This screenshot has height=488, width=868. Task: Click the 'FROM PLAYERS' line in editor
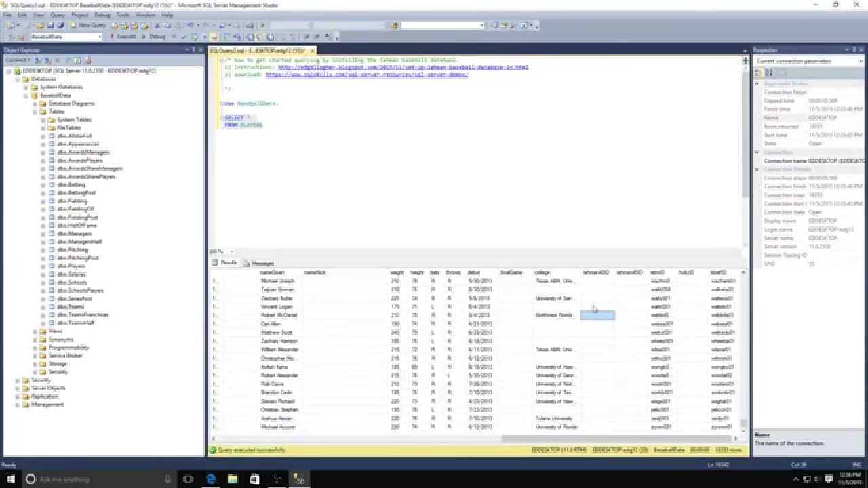coord(243,125)
